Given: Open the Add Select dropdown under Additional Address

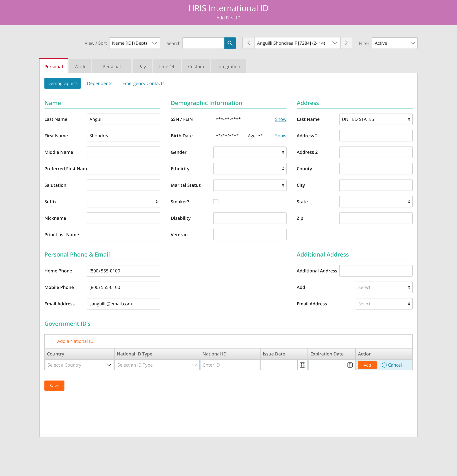Looking at the screenshot, I should click(x=384, y=287).
